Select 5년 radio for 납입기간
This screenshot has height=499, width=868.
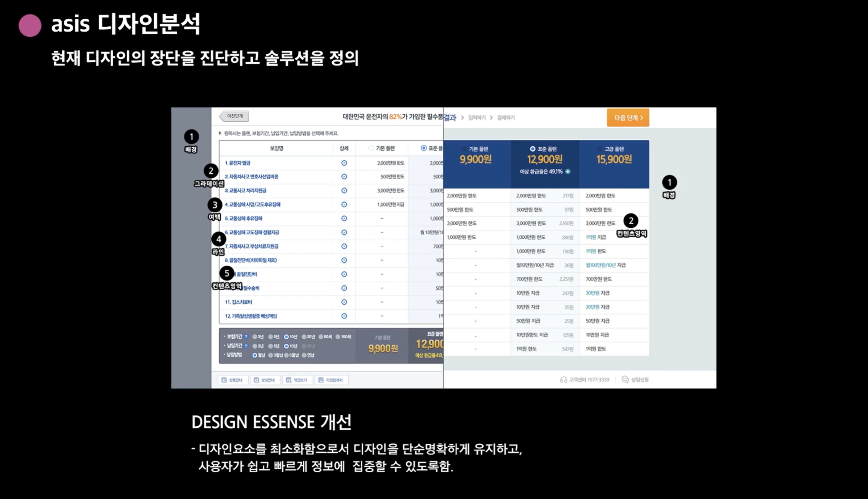(270, 346)
